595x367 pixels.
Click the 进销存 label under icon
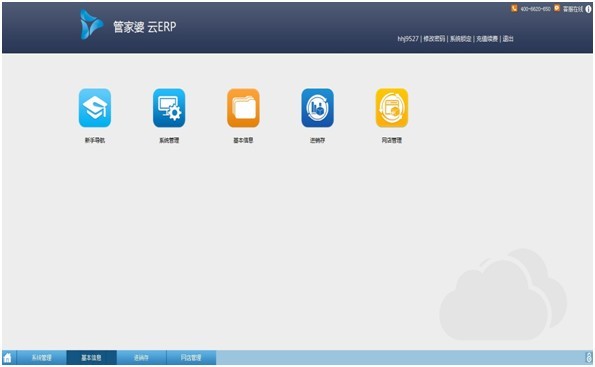tap(318, 140)
